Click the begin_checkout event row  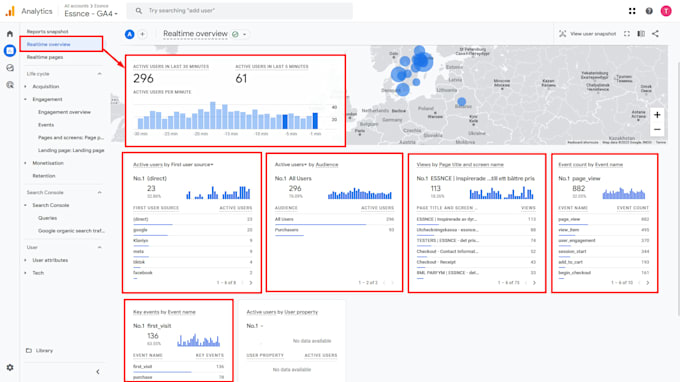[604, 273]
